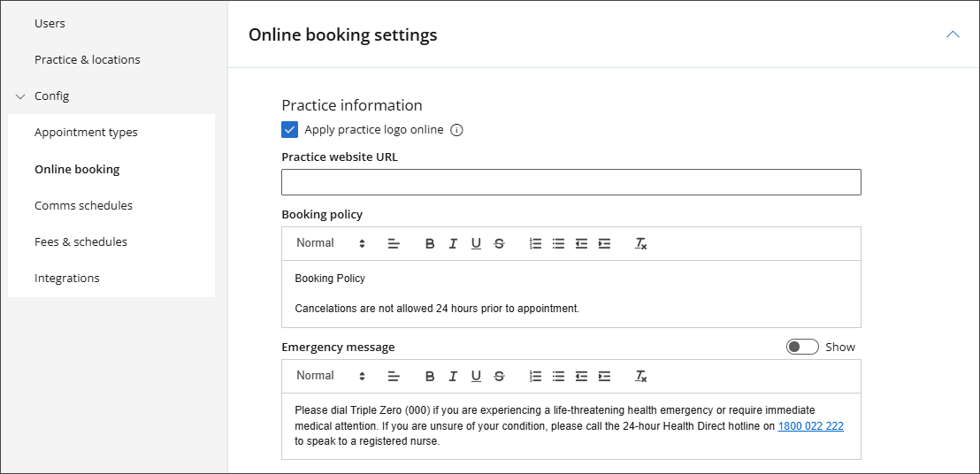Clear formatting in Booking policy toolbar
This screenshot has height=474, width=980.
(641, 244)
